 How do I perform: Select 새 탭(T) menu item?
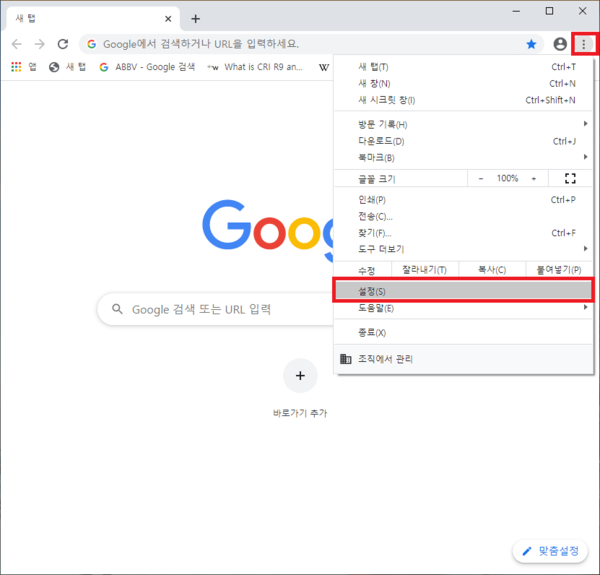pyautogui.click(x=464, y=67)
